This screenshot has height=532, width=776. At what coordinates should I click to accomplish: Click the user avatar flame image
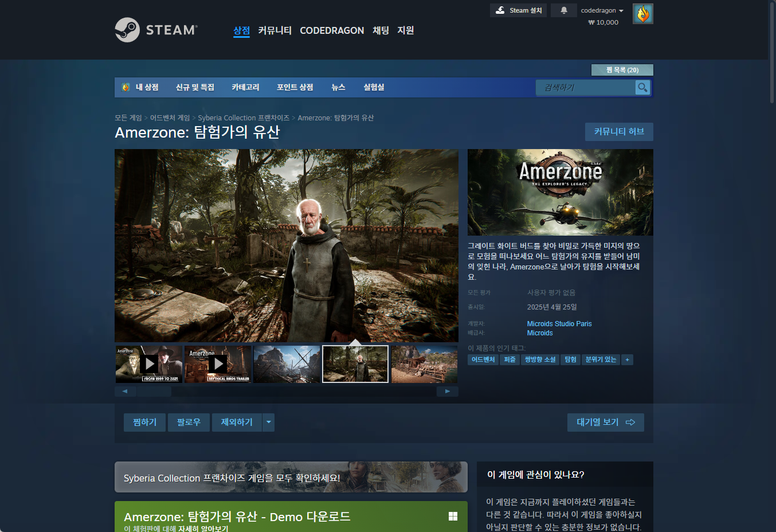(x=643, y=14)
